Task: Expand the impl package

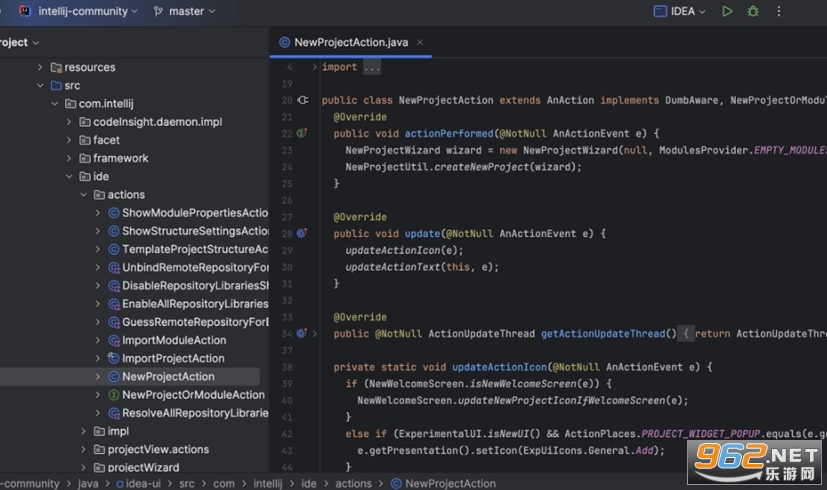Action: (83, 431)
